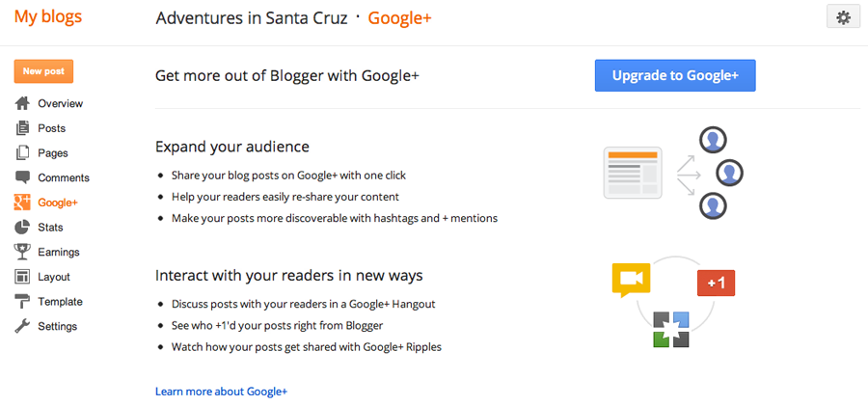Click the Earnings trophy icon
Viewport: 868px width, 406px height.
point(22,252)
